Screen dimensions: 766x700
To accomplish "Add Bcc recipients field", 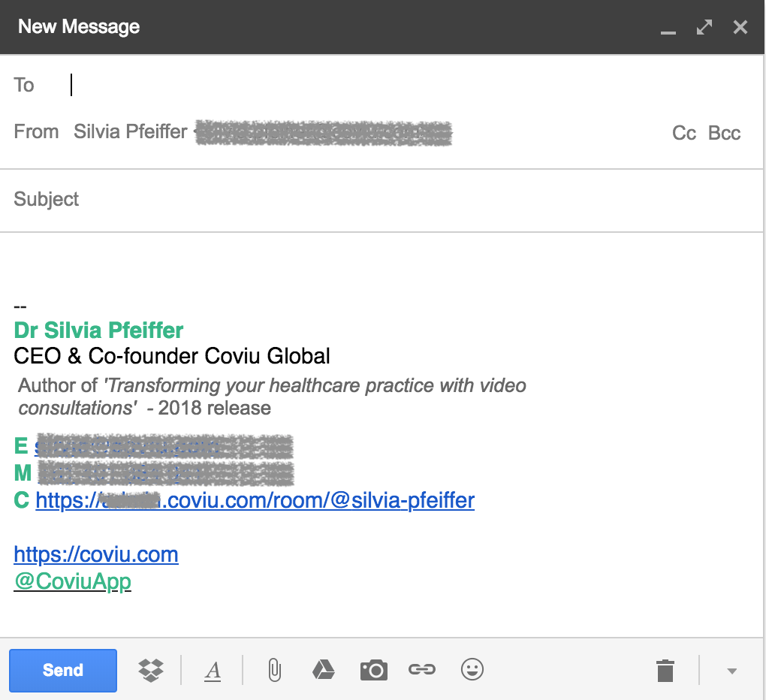I will click(724, 133).
